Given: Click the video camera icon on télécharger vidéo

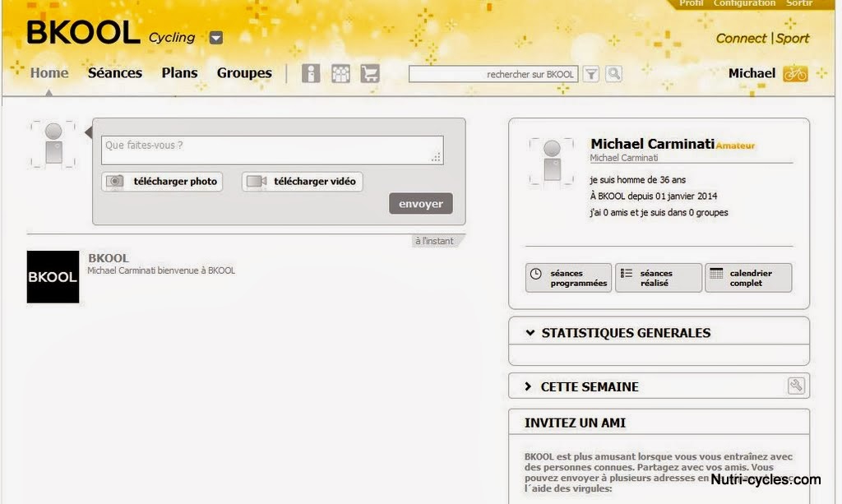Looking at the screenshot, I should click(x=257, y=182).
